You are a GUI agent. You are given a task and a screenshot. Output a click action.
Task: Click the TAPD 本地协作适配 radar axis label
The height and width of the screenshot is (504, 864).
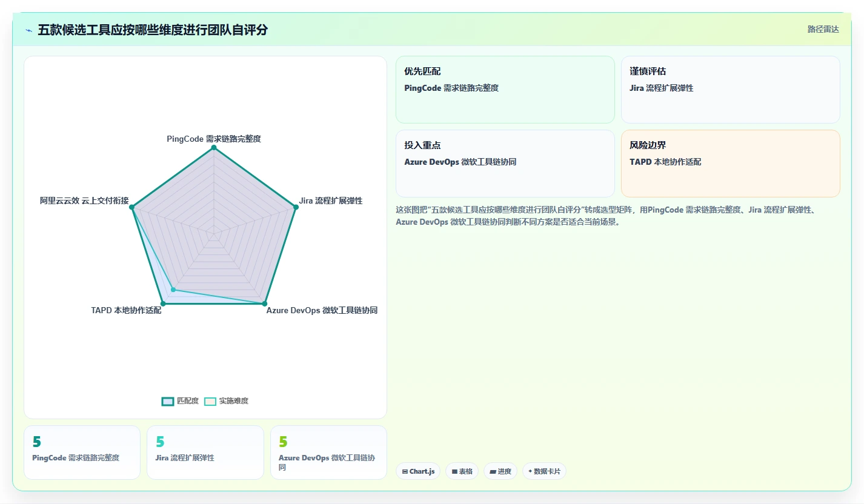tap(126, 310)
